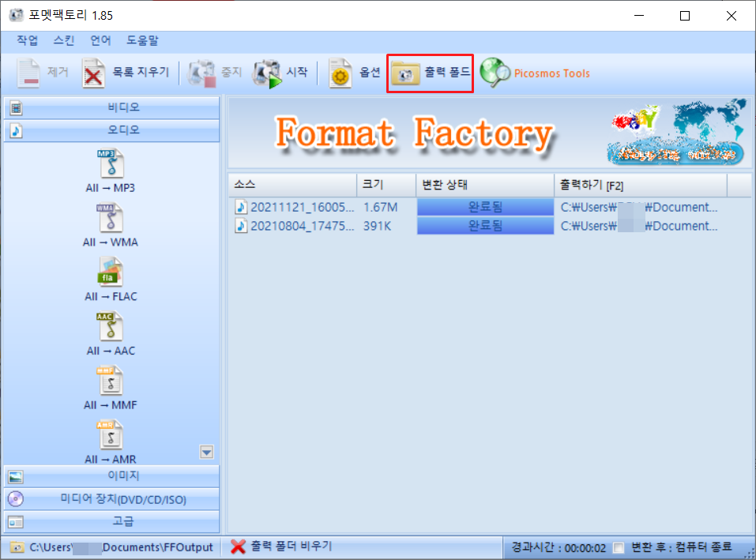The height and width of the screenshot is (560, 756).
Task: Click the disc icon for media devices
Action: (16, 499)
